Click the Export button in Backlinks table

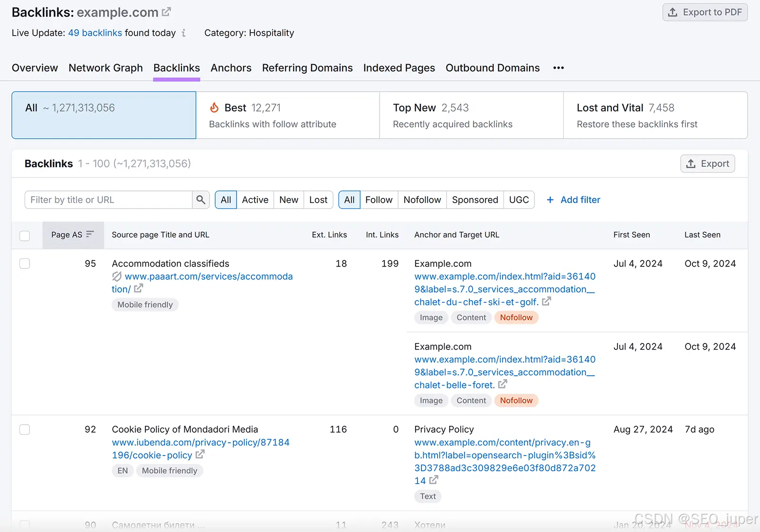pyautogui.click(x=708, y=164)
